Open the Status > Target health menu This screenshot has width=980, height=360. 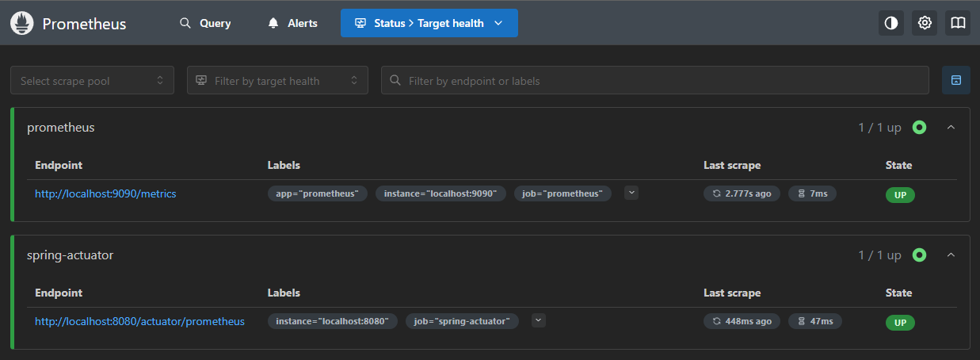pyautogui.click(x=429, y=23)
